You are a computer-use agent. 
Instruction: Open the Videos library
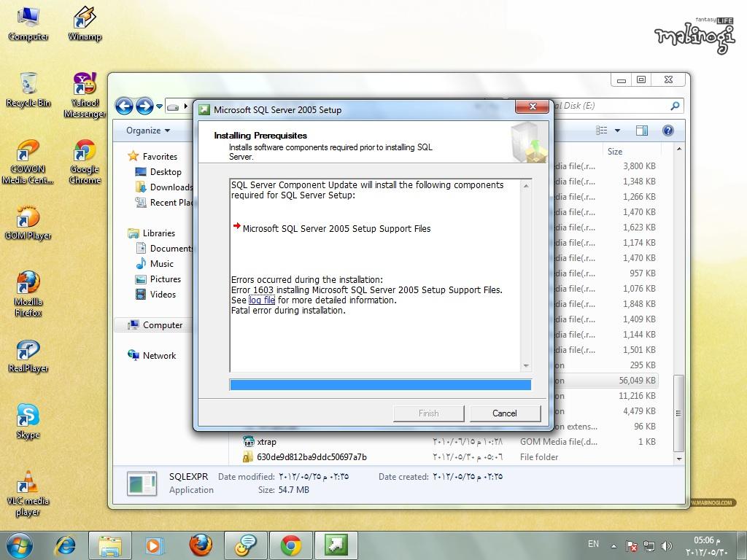pos(155,295)
